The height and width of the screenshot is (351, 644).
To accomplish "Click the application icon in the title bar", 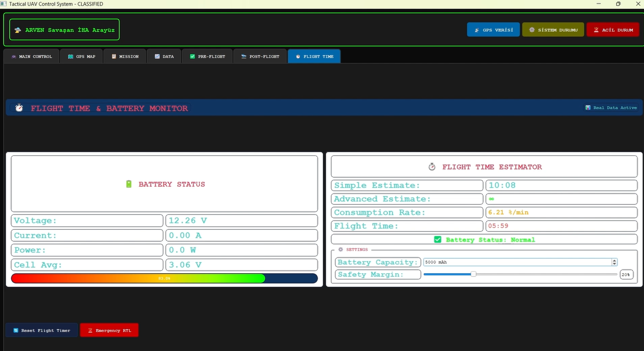I will coord(4,4).
